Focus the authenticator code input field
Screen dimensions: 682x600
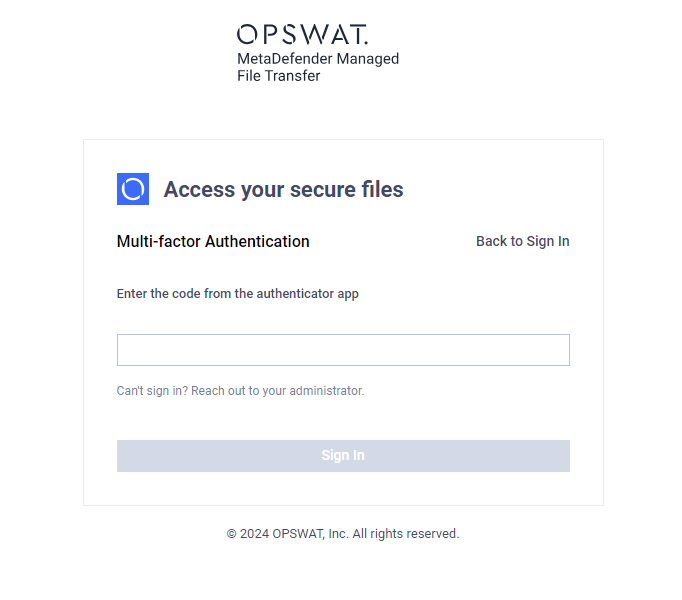click(x=343, y=350)
